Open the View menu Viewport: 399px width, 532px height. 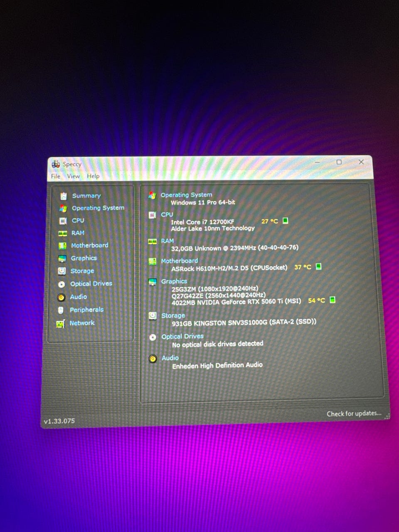(74, 176)
